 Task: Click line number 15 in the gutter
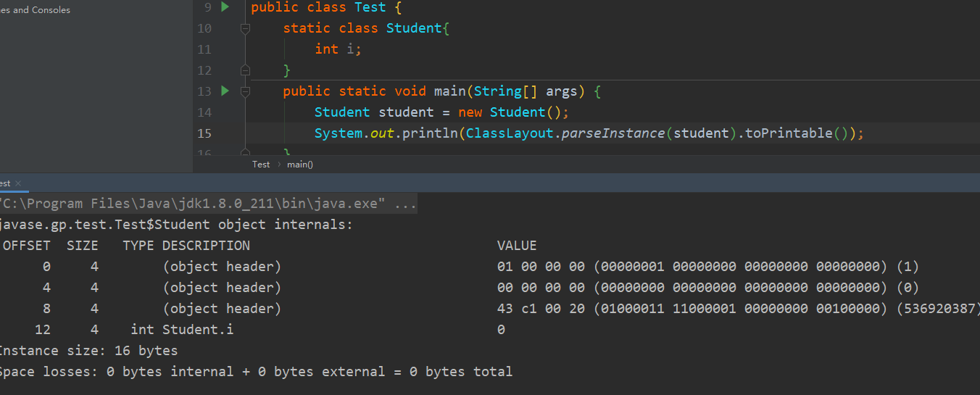pos(204,133)
